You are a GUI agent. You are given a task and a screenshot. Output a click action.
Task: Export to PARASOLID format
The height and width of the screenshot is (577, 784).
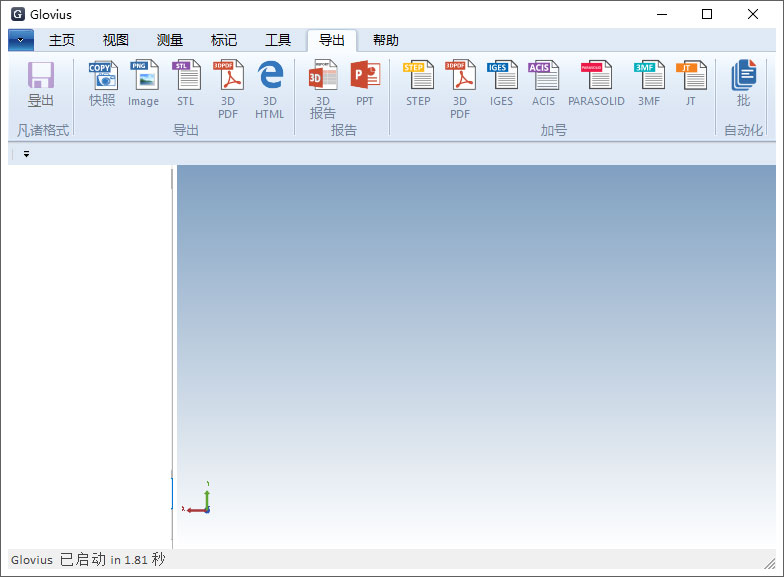pos(596,84)
